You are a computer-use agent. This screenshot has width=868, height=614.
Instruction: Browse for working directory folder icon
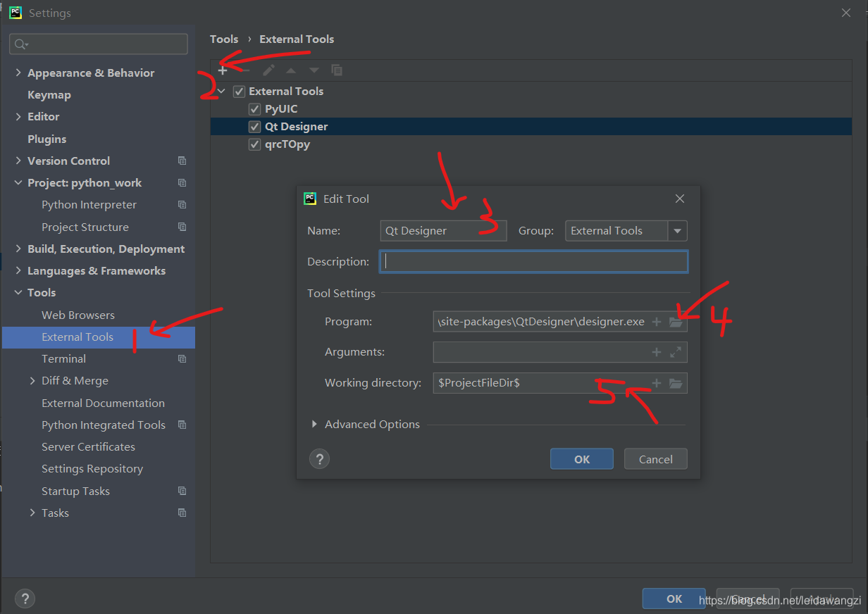[676, 383]
